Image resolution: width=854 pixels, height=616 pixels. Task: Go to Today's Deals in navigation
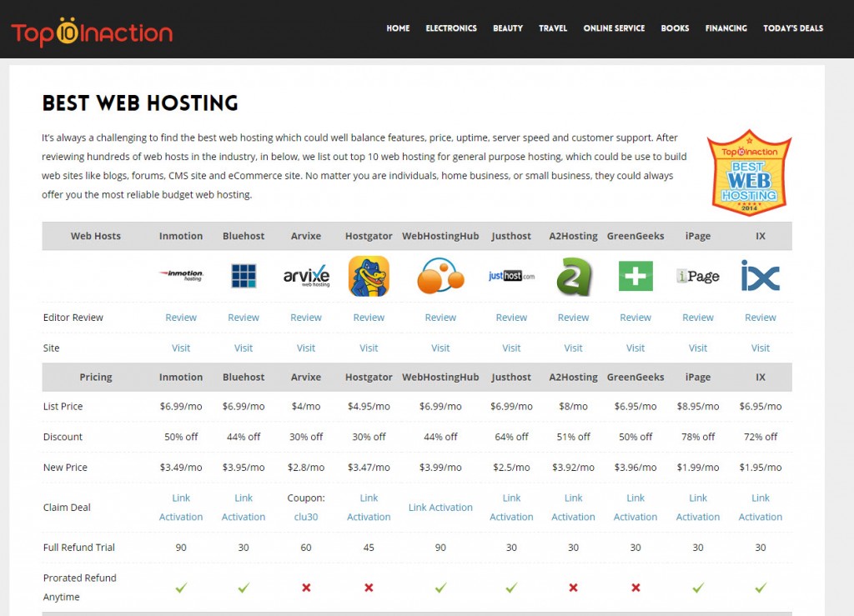pos(792,28)
